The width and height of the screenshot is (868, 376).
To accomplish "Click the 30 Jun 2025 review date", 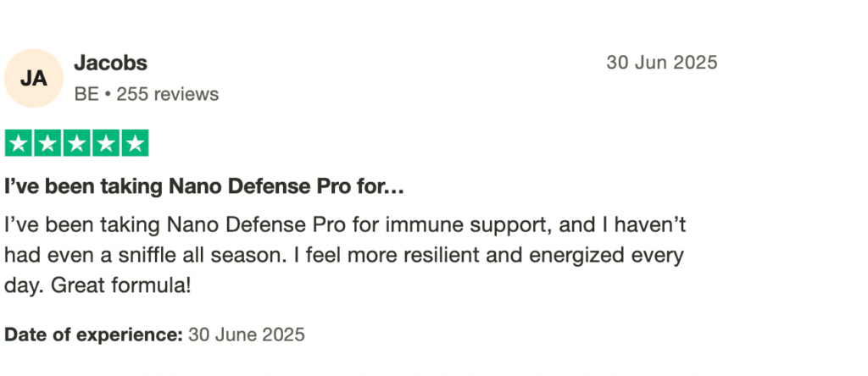I will (x=661, y=63).
